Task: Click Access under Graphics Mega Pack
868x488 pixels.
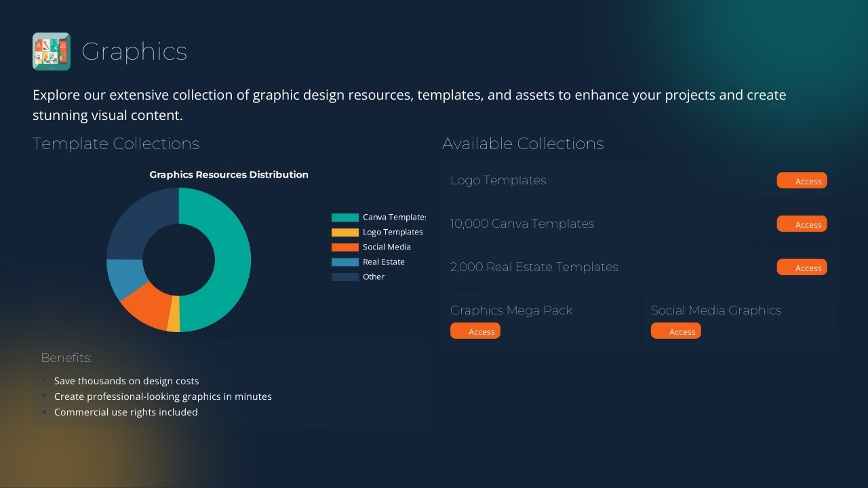Action: 475,331
